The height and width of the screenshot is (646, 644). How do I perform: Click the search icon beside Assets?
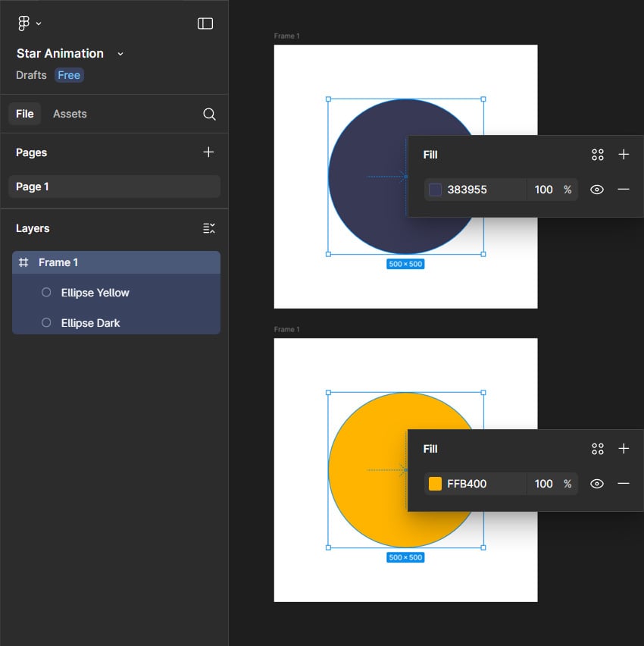click(x=209, y=114)
